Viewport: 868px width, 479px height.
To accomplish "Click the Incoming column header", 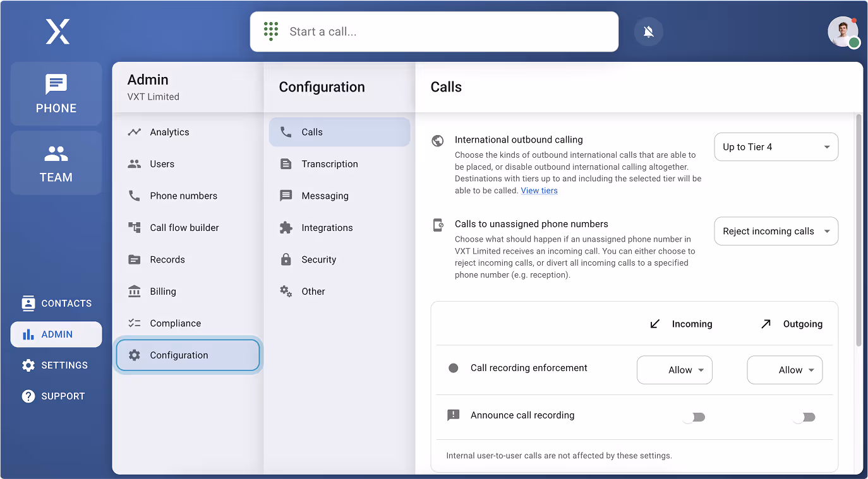I will (681, 324).
